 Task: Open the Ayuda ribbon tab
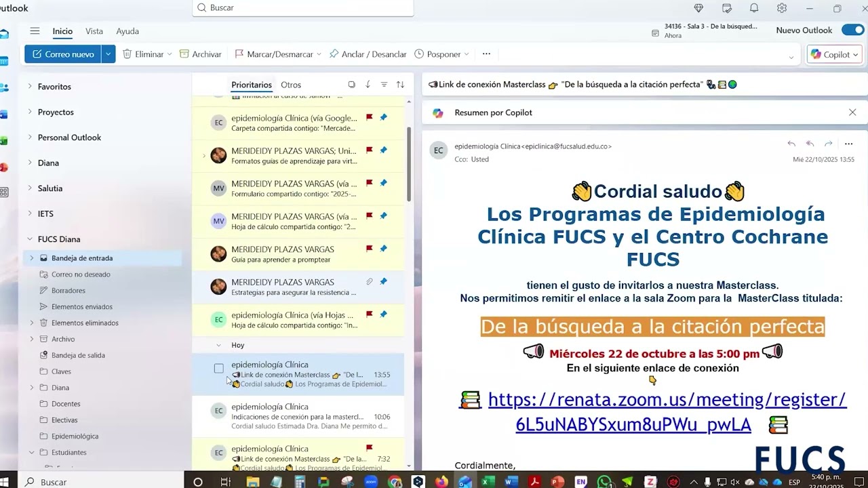[x=127, y=31]
